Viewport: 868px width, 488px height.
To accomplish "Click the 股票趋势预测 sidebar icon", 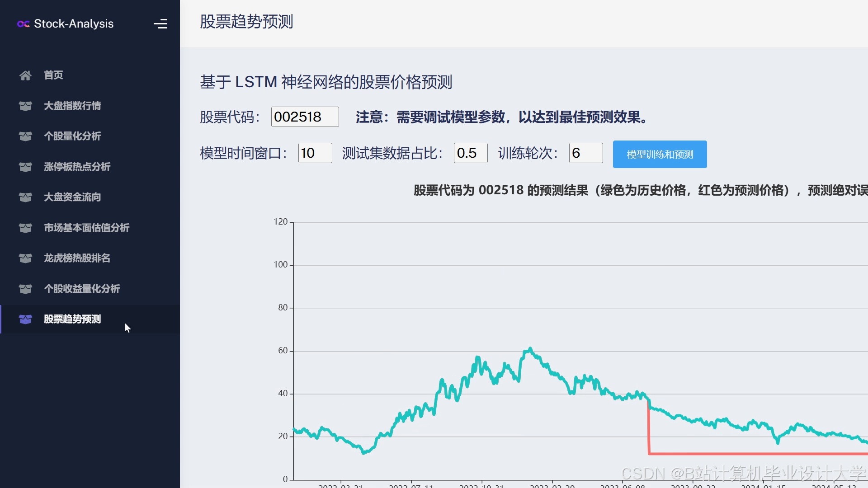I will (25, 319).
